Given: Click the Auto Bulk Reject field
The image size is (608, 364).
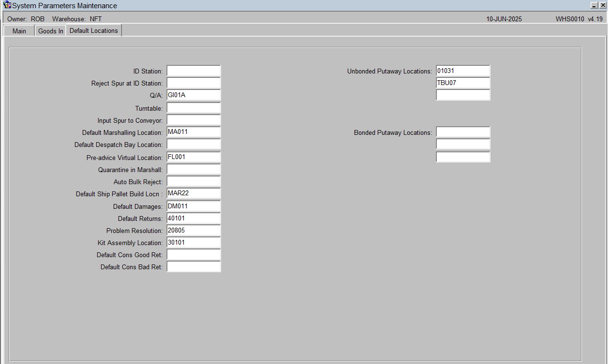Looking at the screenshot, I should (x=193, y=182).
